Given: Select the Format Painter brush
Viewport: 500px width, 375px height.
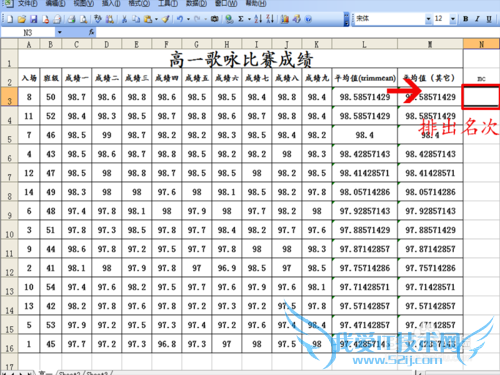Looking at the screenshot, I should tap(166, 19).
